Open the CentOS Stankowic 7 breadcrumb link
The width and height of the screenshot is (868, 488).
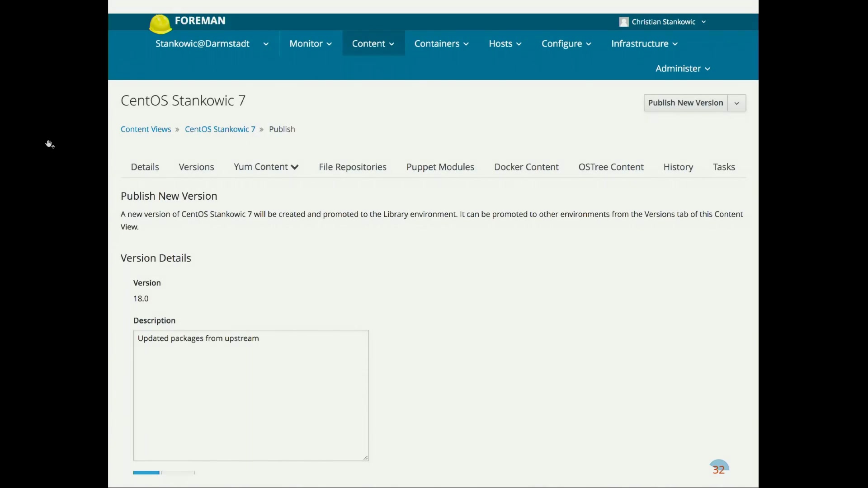click(220, 129)
